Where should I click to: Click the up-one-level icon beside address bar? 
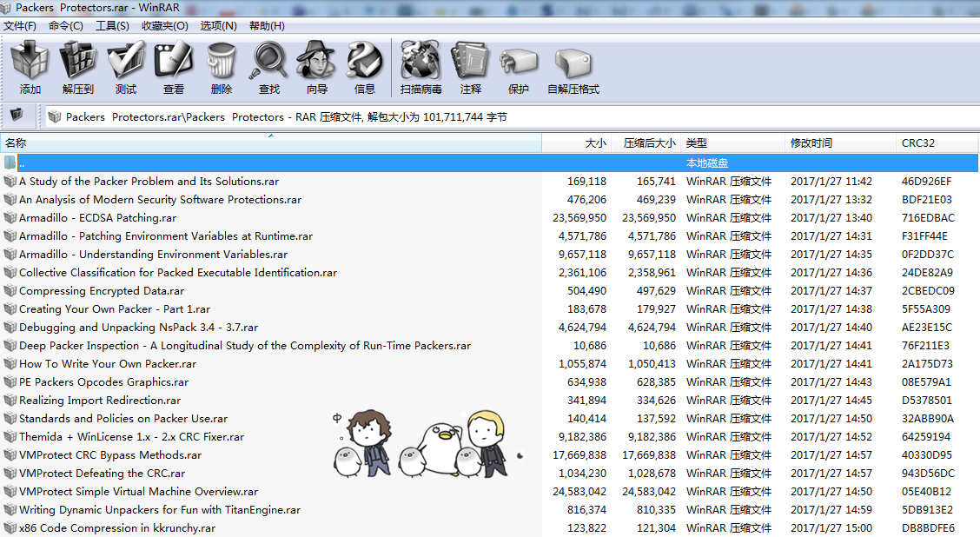tap(17, 115)
